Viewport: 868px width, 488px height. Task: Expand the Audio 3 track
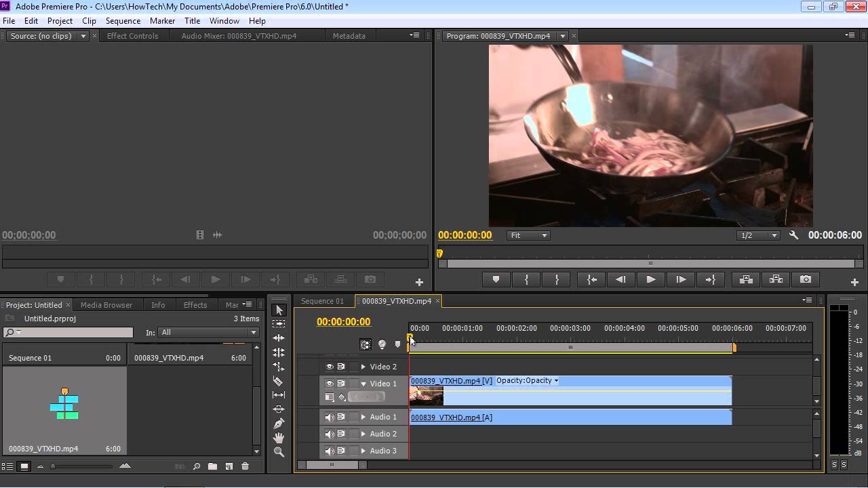(x=363, y=451)
